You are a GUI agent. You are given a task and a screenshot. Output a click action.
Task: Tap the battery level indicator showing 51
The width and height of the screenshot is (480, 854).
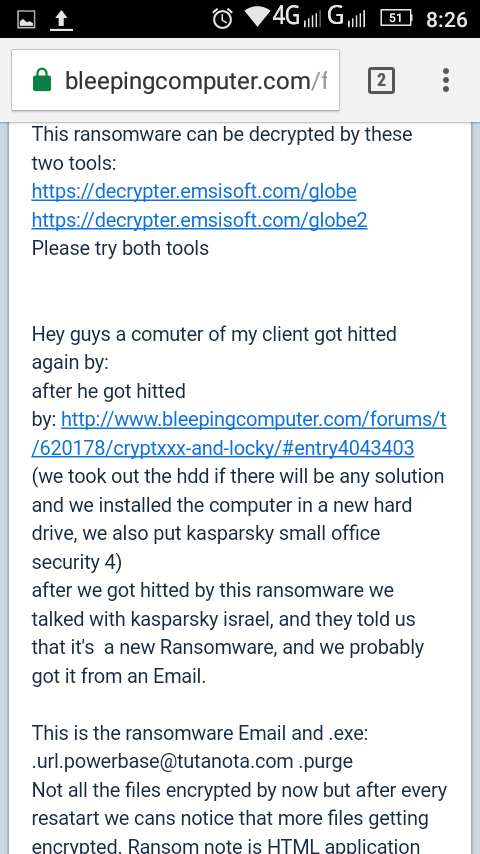point(395,18)
